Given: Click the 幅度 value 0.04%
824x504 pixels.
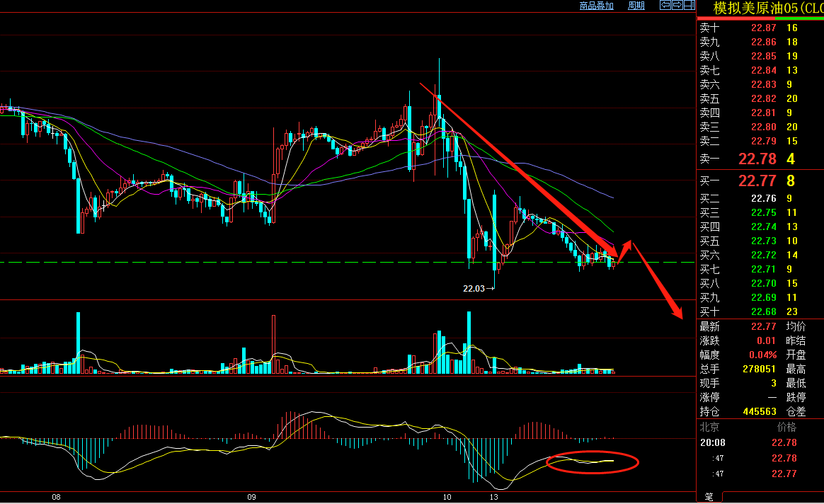Looking at the screenshot, I should (x=762, y=355).
